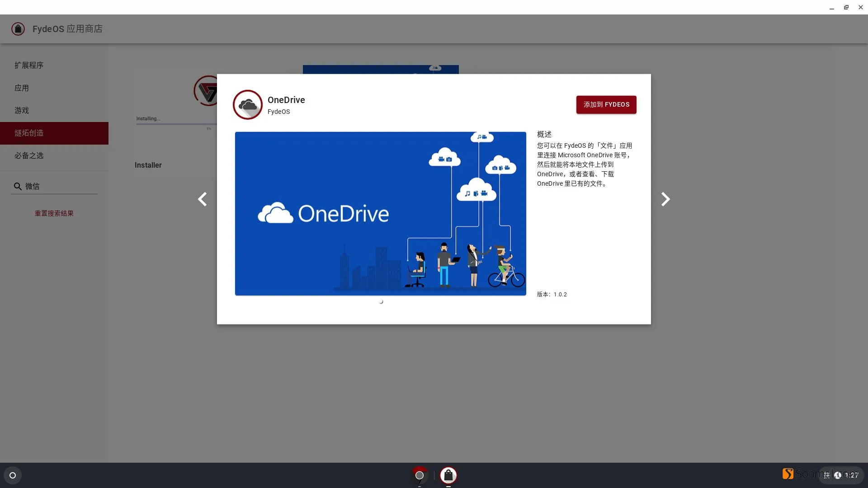Image resolution: width=868 pixels, height=488 pixels.
Task: Open the Chromium browser icon on shelf
Action: (420, 475)
